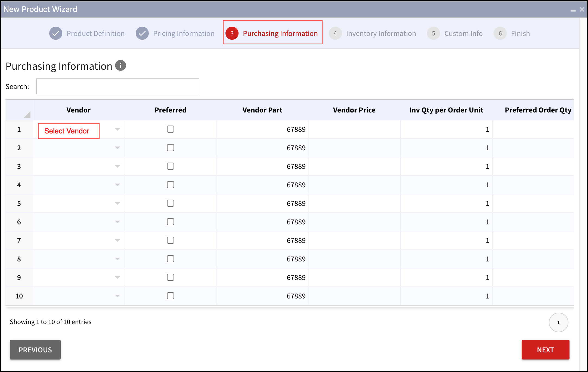Click the NEXT button
The height and width of the screenshot is (372, 588).
point(545,350)
